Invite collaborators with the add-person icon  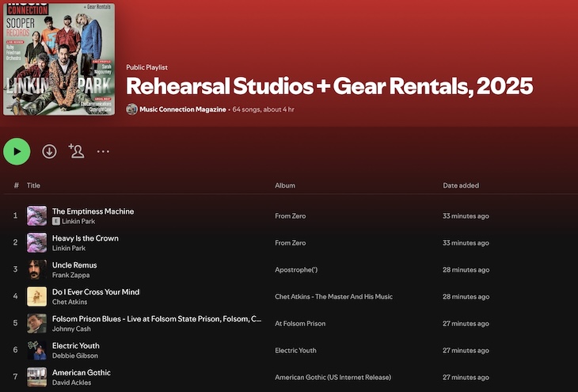[76, 151]
